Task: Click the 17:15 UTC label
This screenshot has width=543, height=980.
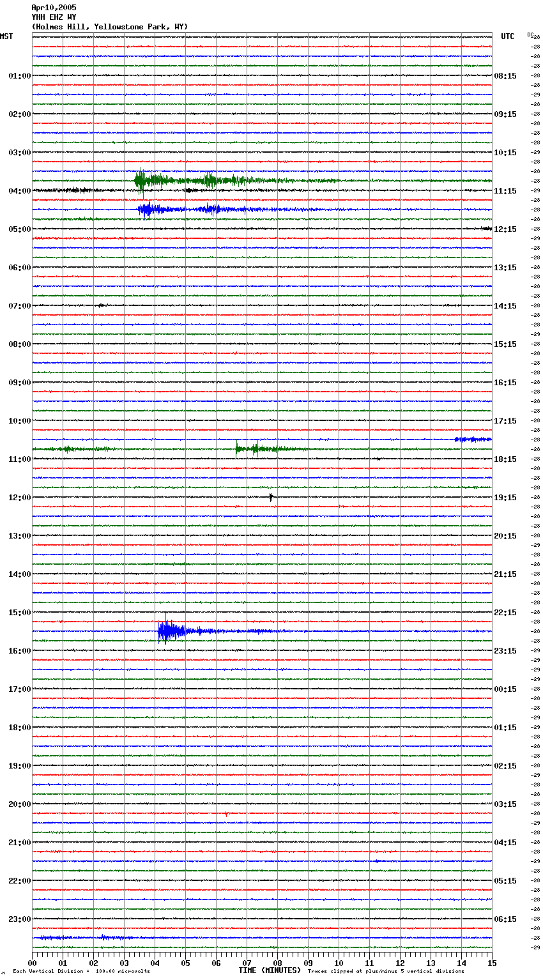Action: (x=505, y=421)
